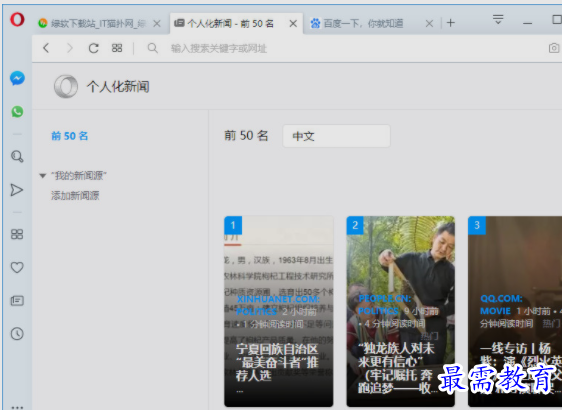
Task: Select 前 50 名 in the left panel
Action: (x=70, y=136)
